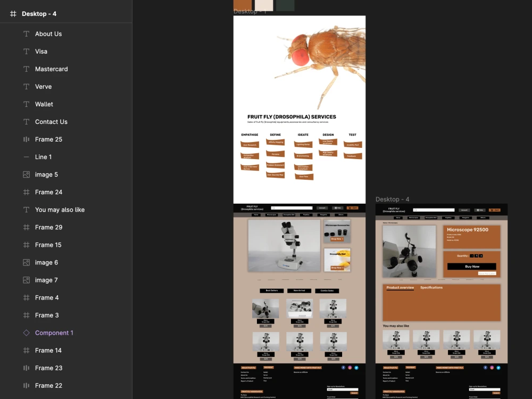
Task: Click Microscopes nav item in homepage mockup
Action: 271,215
